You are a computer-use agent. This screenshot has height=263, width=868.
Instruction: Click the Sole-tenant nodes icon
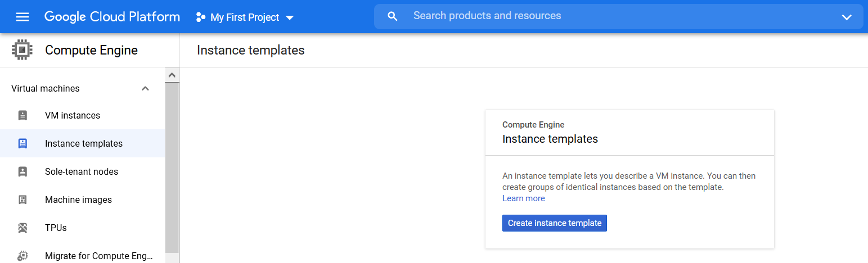[x=23, y=172]
